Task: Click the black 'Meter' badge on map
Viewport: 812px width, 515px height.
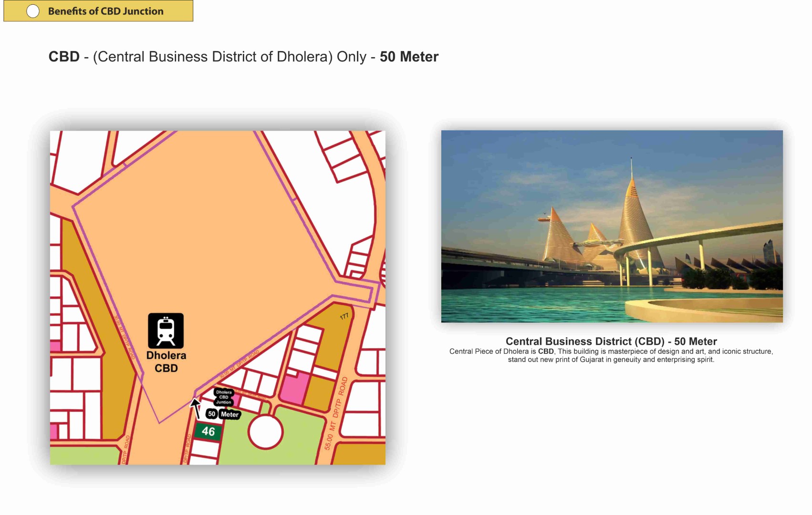Action: tap(229, 415)
